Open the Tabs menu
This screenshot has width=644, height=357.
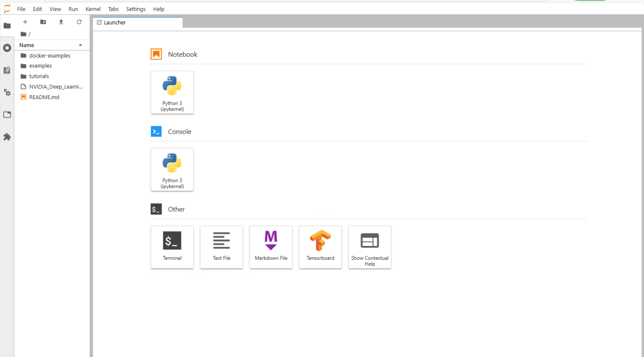(x=113, y=9)
